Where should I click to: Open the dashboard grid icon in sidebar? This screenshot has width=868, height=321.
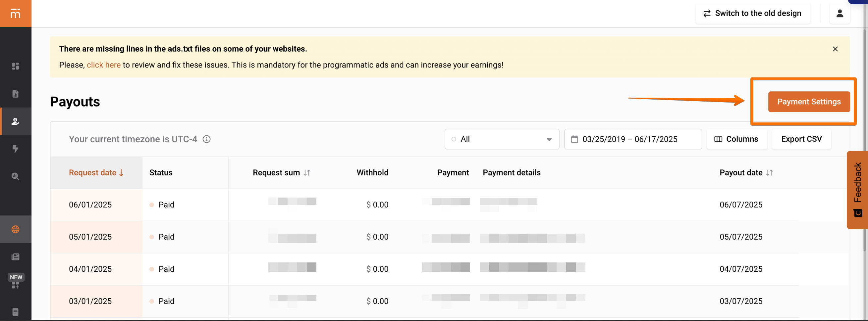[x=16, y=66]
